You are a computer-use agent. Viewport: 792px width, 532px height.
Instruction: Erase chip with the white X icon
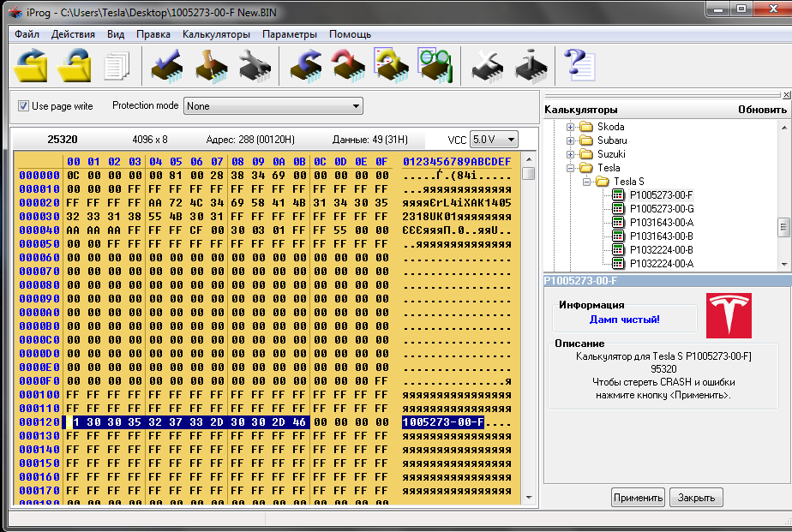point(488,66)
